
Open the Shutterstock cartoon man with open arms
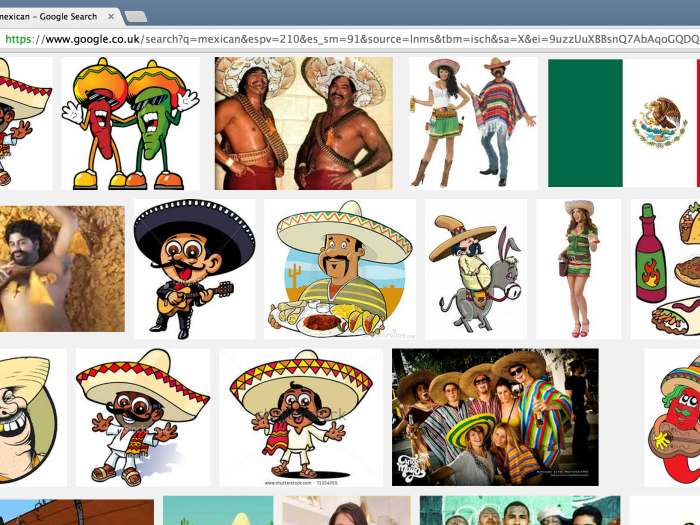click(x=300, y=417)
